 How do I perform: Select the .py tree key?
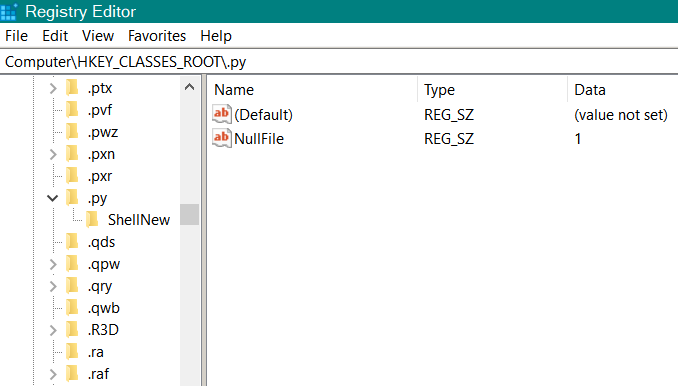click(97, 198)
